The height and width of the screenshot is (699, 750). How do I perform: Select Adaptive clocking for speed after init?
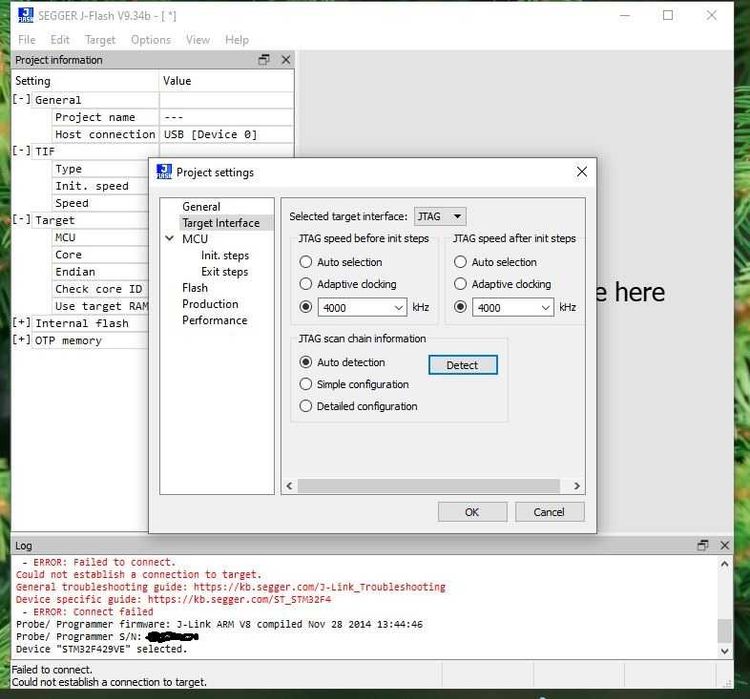click(x=460, y=284)
